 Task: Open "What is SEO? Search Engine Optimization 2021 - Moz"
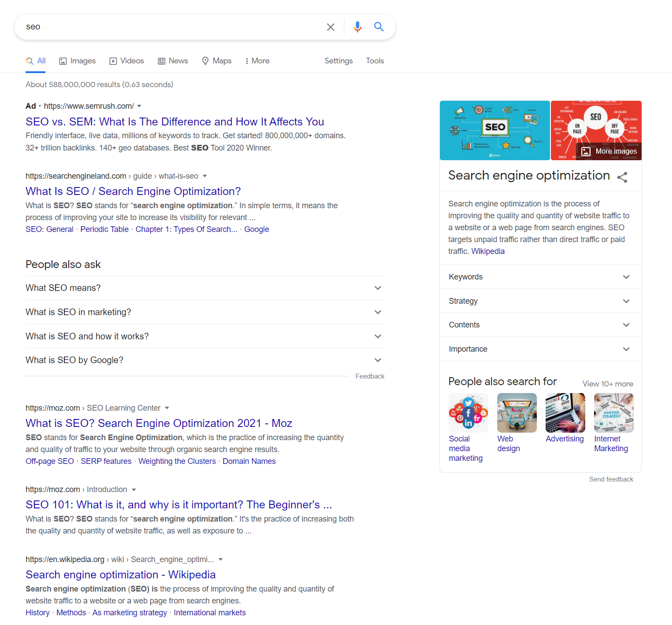[159, 423]
